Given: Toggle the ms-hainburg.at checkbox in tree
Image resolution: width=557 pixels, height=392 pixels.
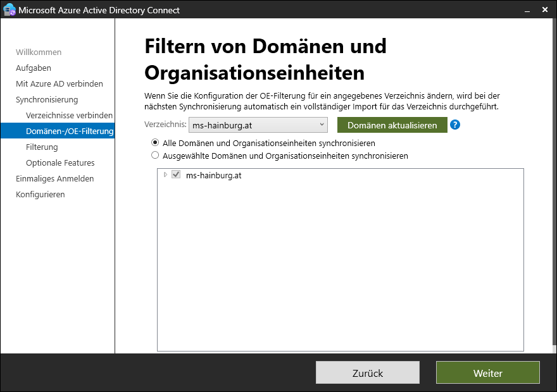Looking at the screenshot, I should click(176, 175).
